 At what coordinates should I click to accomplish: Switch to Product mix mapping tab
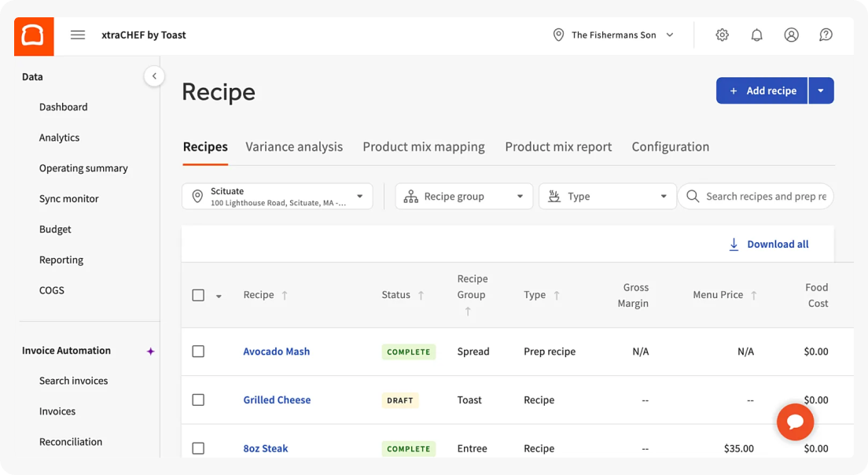(x=424, y=147)
